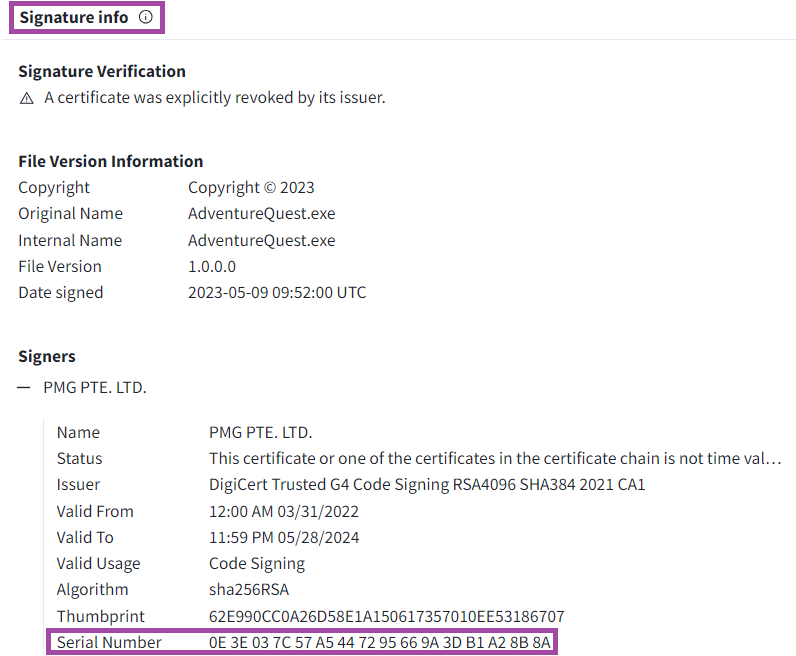Click the Internal Name AdventureQuest.exe value

click(261, 240)
